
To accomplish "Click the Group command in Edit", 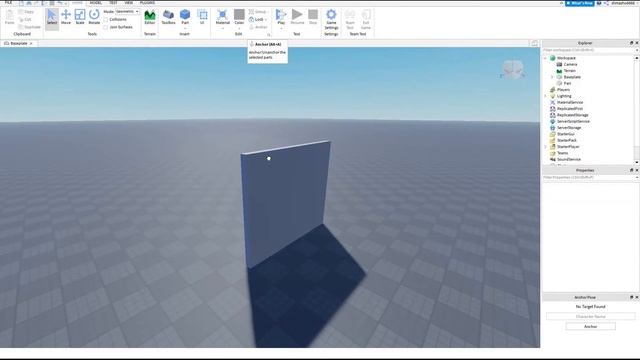I will pyautogui.click(x=258, y=12).
